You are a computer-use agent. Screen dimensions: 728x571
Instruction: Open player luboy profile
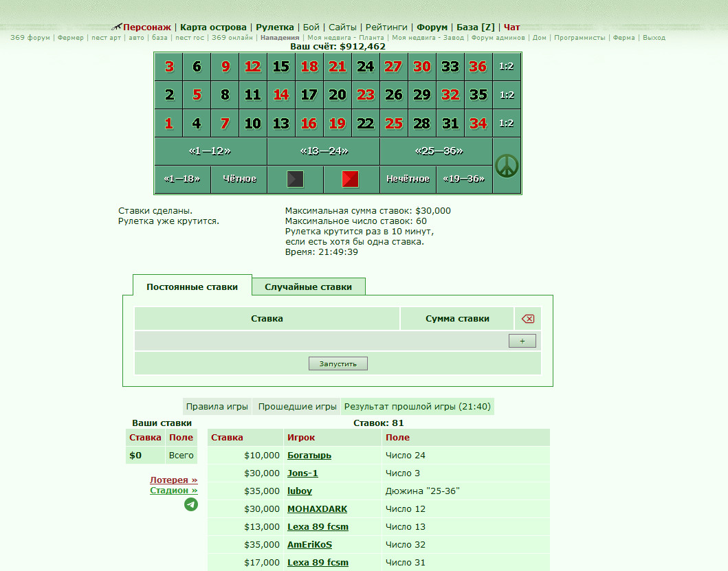tap(300, 491)
